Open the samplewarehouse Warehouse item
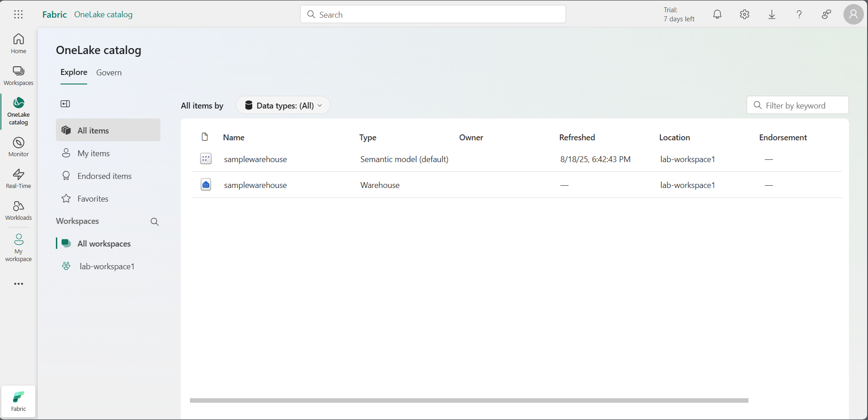This screenshot has height=420, width=868. pyautogui.click(x=255, y=185)
